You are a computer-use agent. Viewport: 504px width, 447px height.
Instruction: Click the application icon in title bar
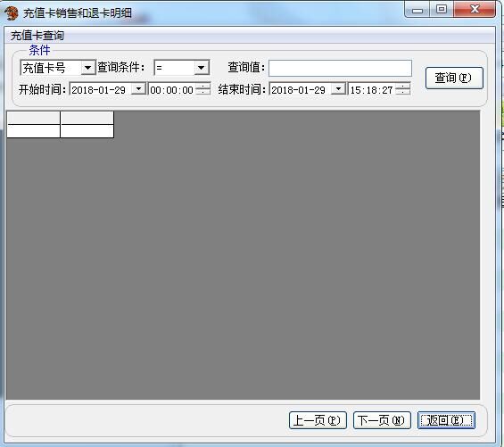[12, 13]
